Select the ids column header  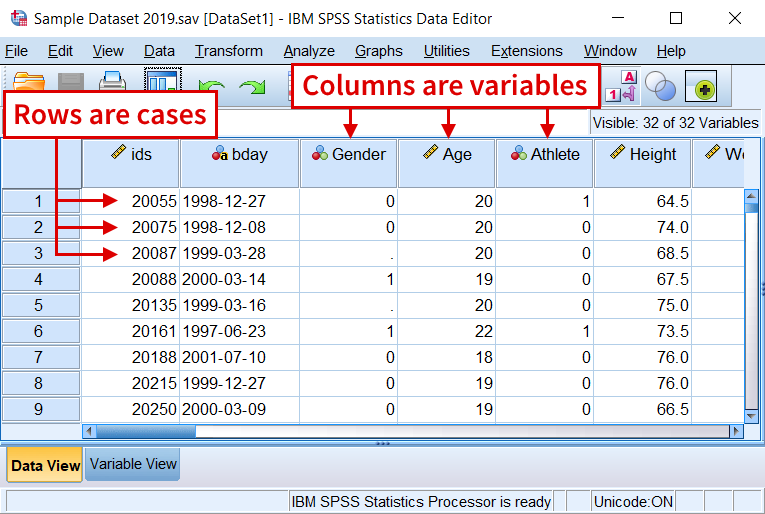point(131,163)
